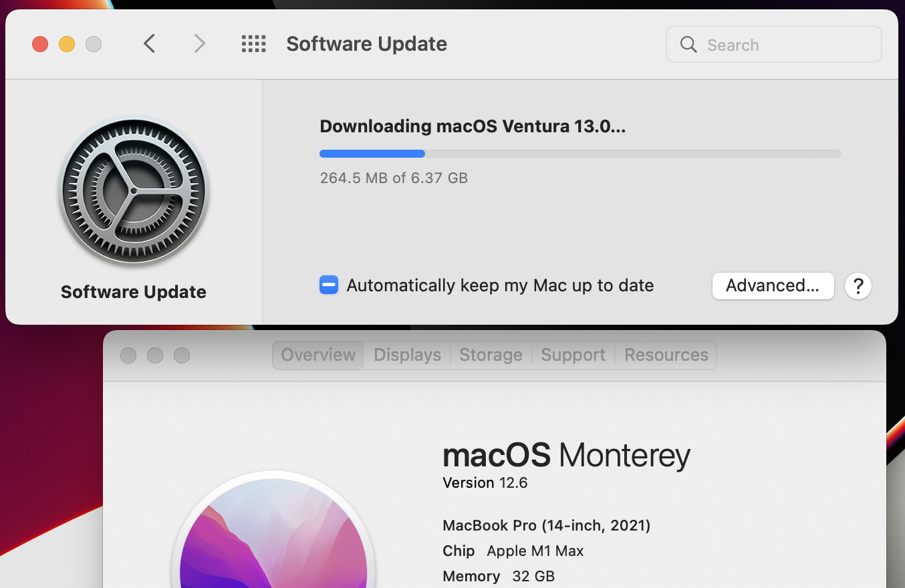Switch to the Displays tab in About This Mac
905x588 pixels.
coord(408,355)
